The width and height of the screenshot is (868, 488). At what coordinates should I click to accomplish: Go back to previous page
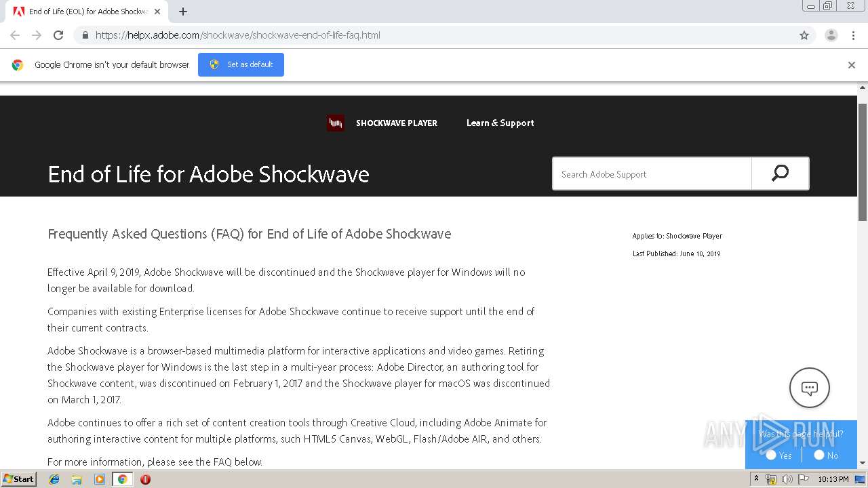15,35
